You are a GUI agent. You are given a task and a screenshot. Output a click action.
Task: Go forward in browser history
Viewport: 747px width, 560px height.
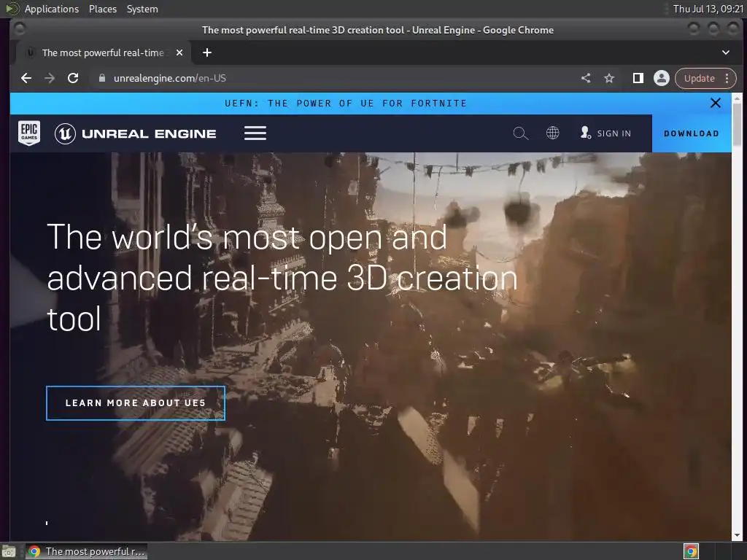coord(50,78)
